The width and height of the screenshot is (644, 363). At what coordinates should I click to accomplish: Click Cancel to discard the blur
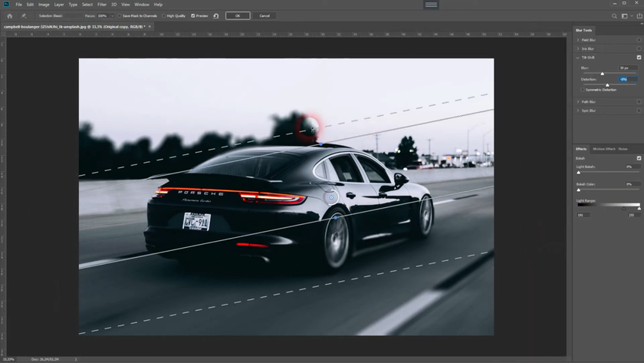(x=264, y=16)
